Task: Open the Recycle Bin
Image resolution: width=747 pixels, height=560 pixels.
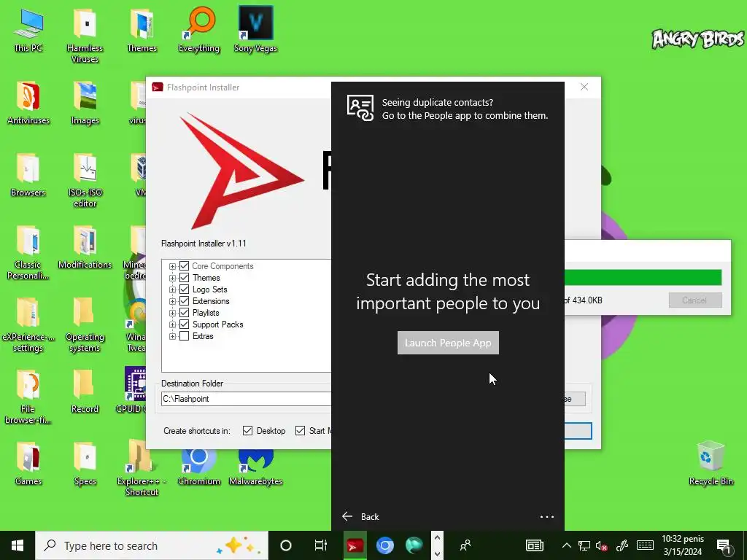Action: click(711, 464)
